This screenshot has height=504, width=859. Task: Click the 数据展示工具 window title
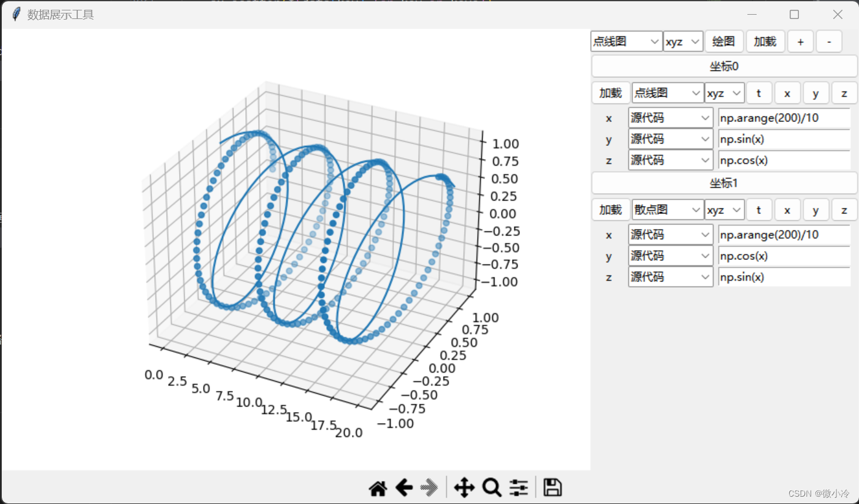(61, 14)
